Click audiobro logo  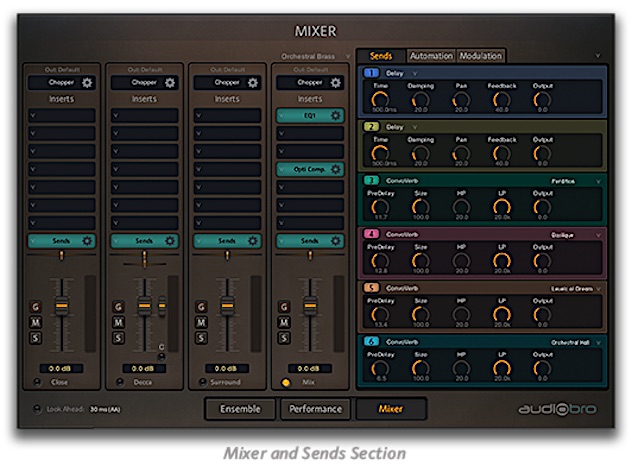[557, 409]
